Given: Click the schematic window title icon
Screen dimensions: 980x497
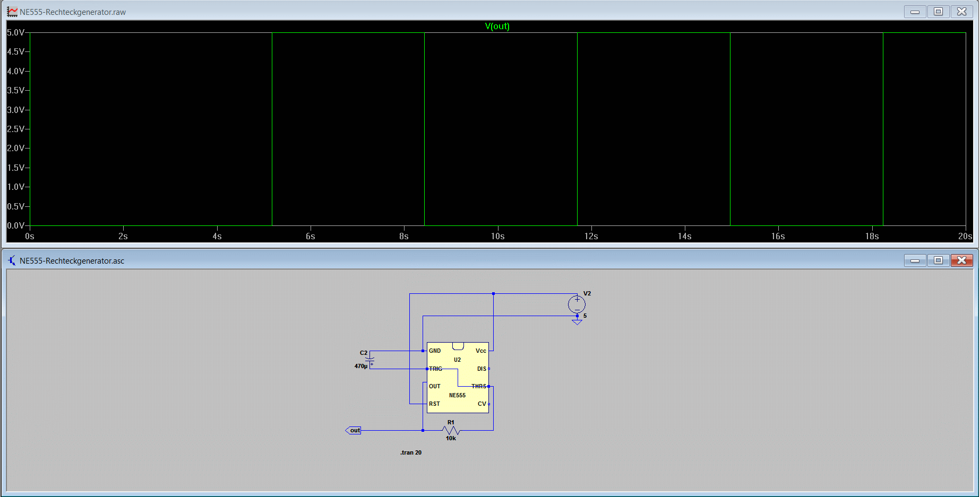Looking at the screenshot, I should click(x=12, y=260).
